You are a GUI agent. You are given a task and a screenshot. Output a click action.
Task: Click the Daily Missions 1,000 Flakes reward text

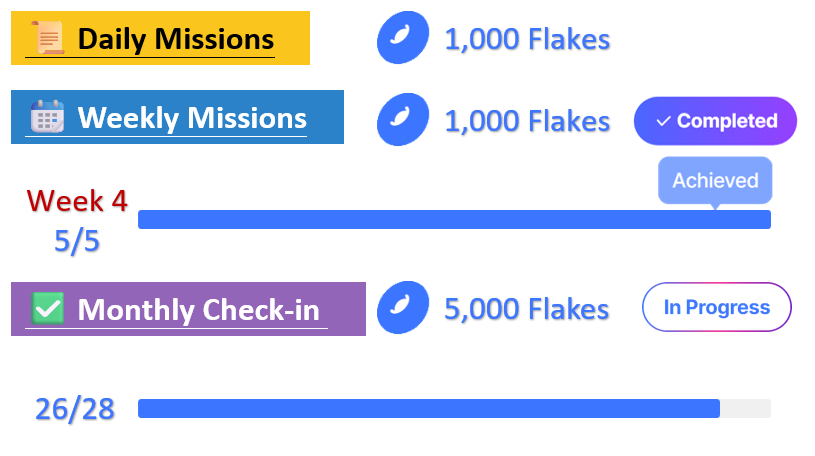point(527,40)
